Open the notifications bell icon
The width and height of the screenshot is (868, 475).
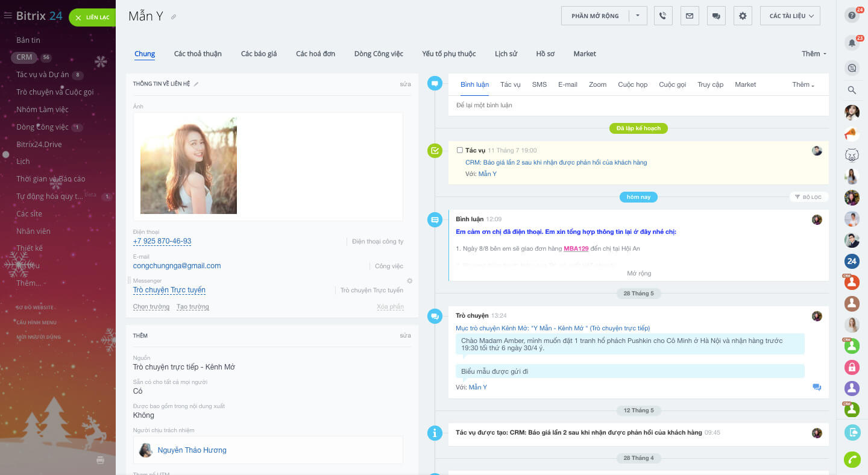pos(852,43)
